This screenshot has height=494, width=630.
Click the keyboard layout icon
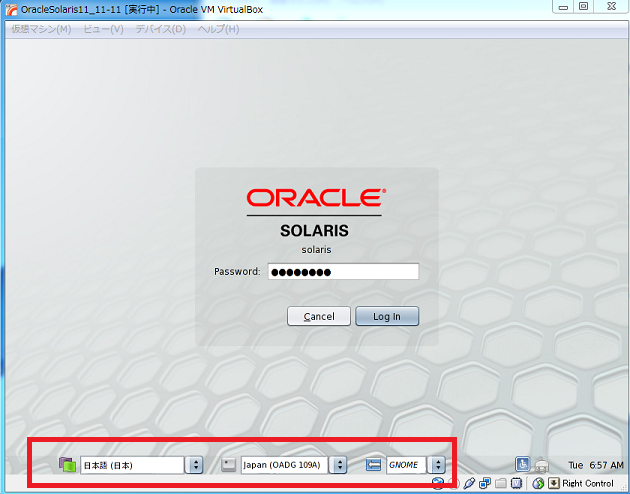[x=228, y=464]
